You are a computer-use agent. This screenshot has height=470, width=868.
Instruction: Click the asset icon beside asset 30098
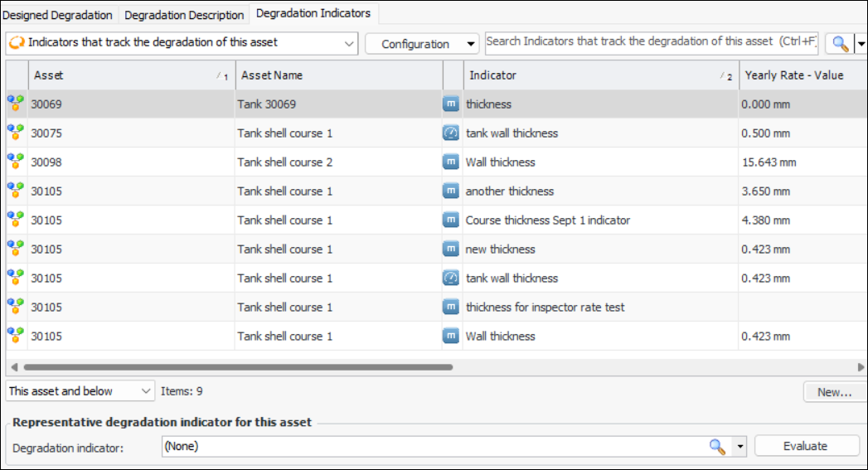[15, 162]
